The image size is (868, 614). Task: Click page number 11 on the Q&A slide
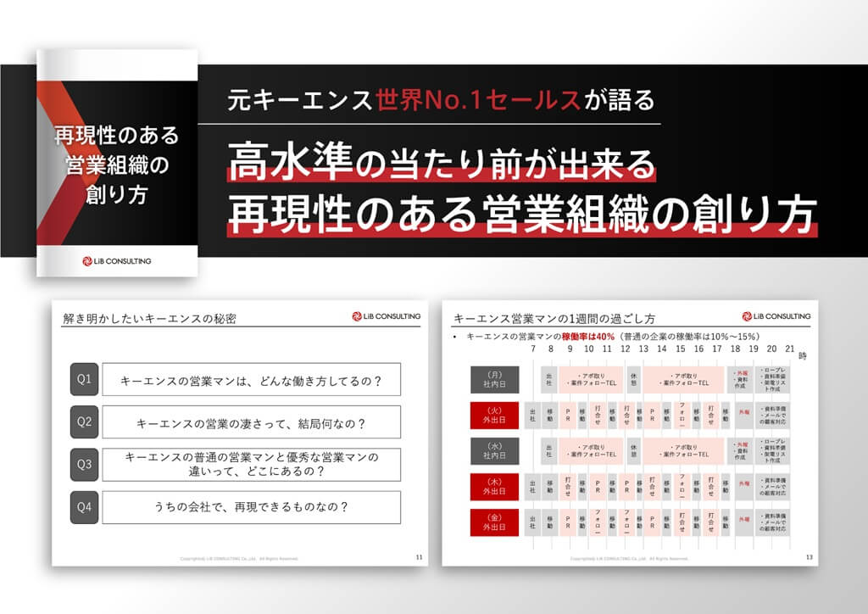pos(419,557)
